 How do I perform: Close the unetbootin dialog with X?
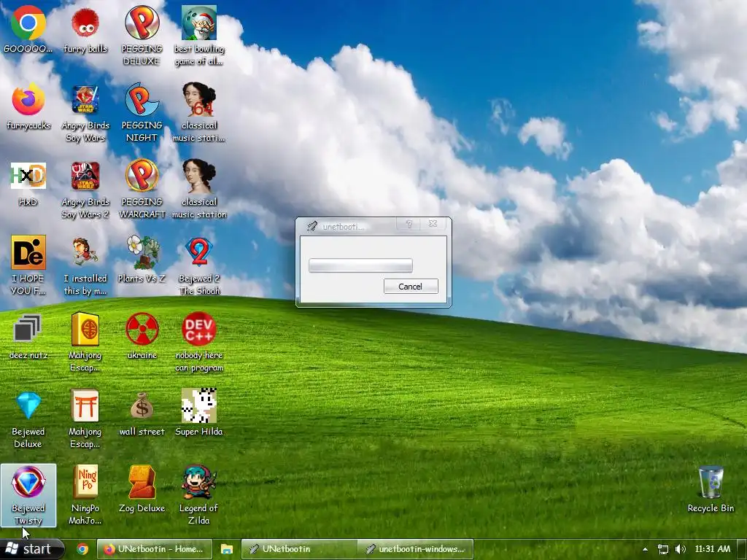433,224
